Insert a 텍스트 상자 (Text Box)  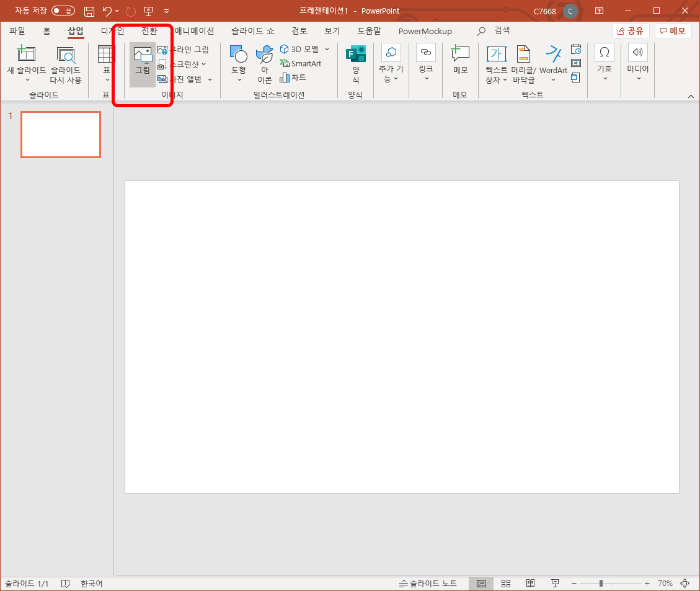pyautogui.click(x=496, y=64)
